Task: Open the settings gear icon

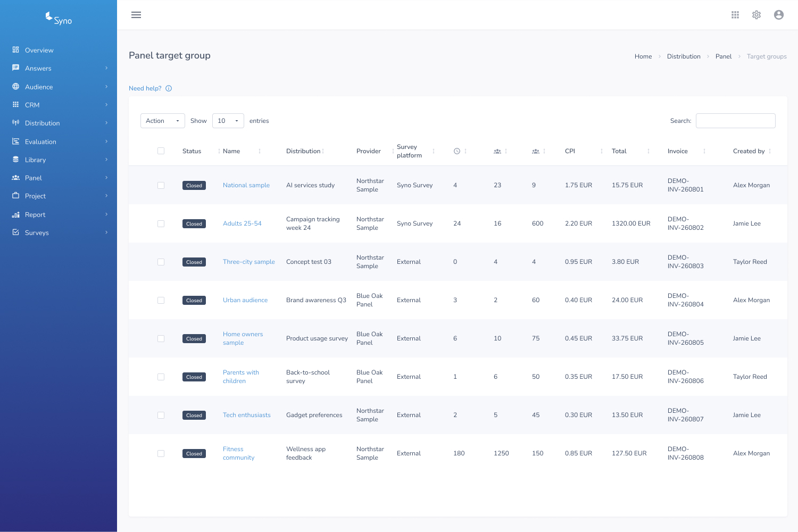Action: point(757,15)
